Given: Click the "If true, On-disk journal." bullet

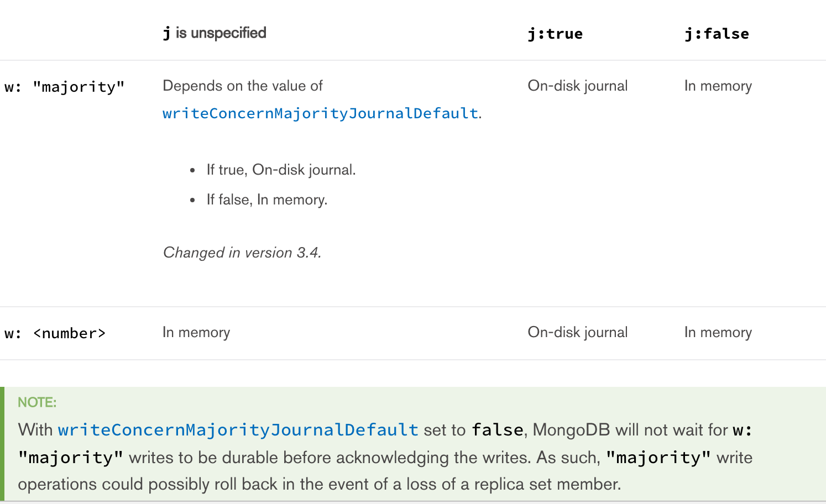Looking at the screenshot, I should (281, 170).
